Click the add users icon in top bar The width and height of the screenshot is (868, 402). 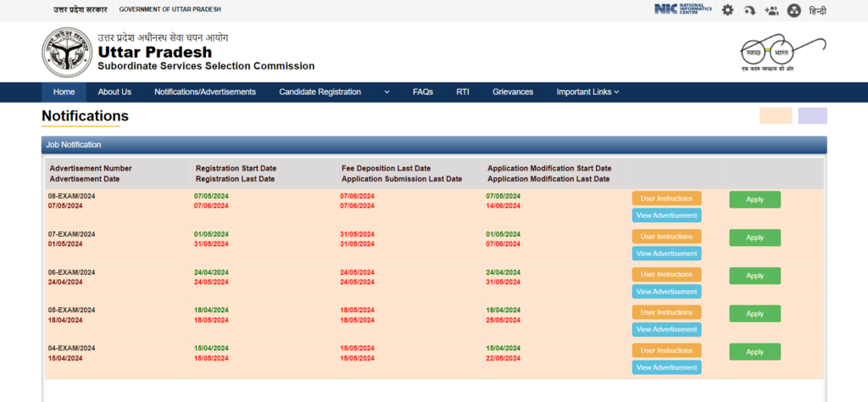click(771, 10)
